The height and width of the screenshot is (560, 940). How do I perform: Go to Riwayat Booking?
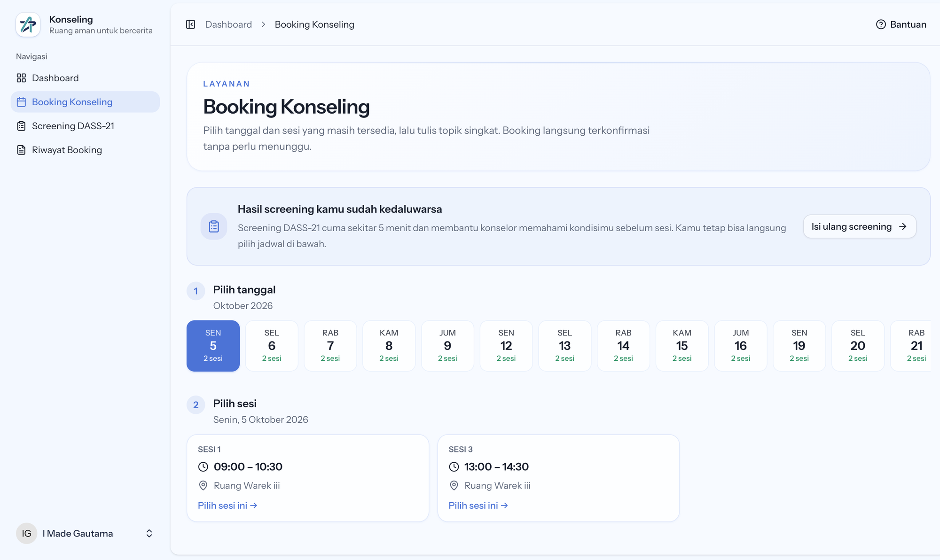point(85,150)
